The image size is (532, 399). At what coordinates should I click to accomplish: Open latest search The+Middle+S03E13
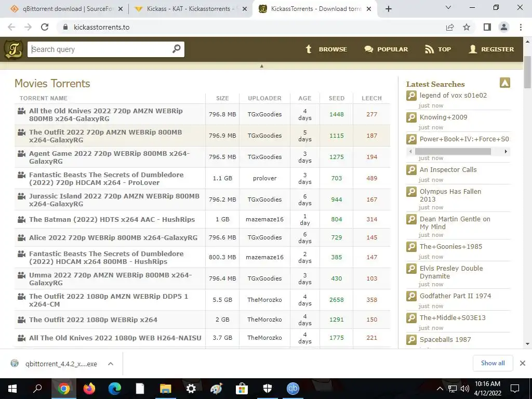point(453,317)
